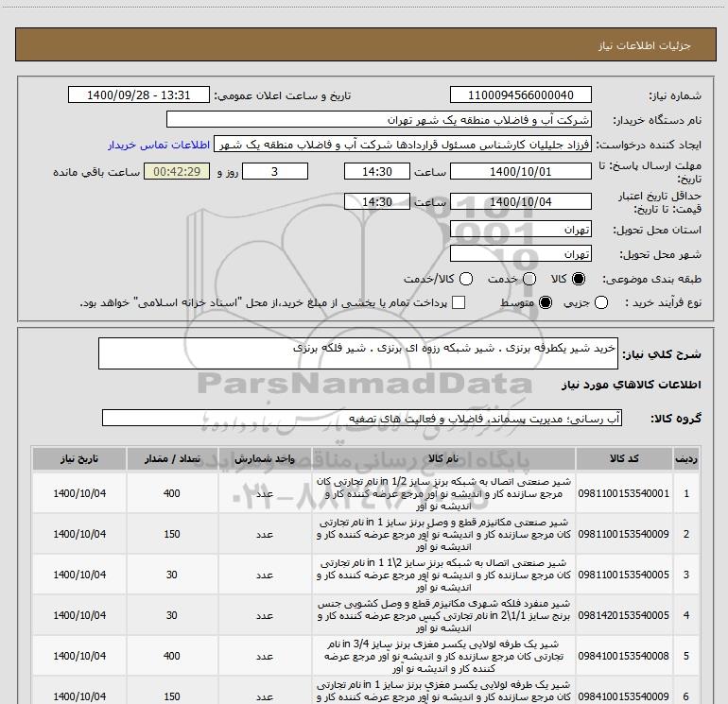
Task: Click price validity time 14:30 field
Action: [377, 201]
